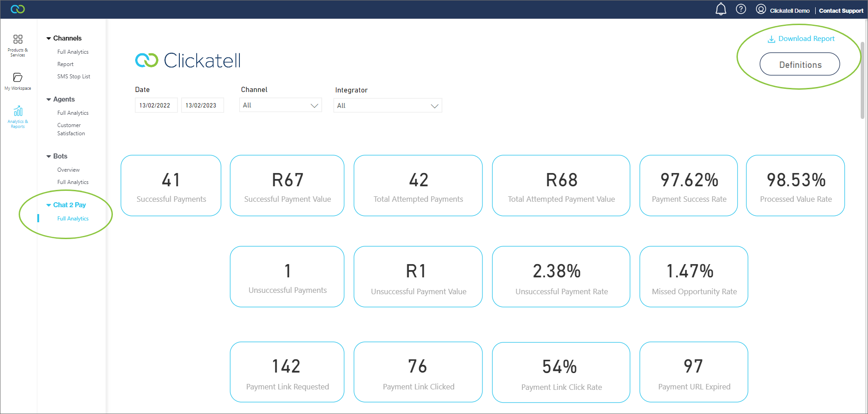Image resolution: width=868 pixels, height=414 pixels.
Task: Open SMS Stop List
Action: [74, 77]
